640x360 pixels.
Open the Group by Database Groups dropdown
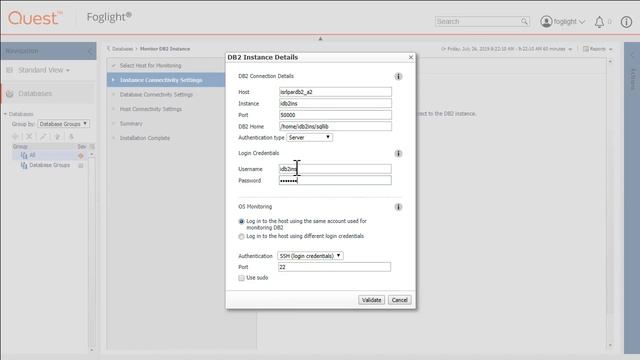coord(63,124)
